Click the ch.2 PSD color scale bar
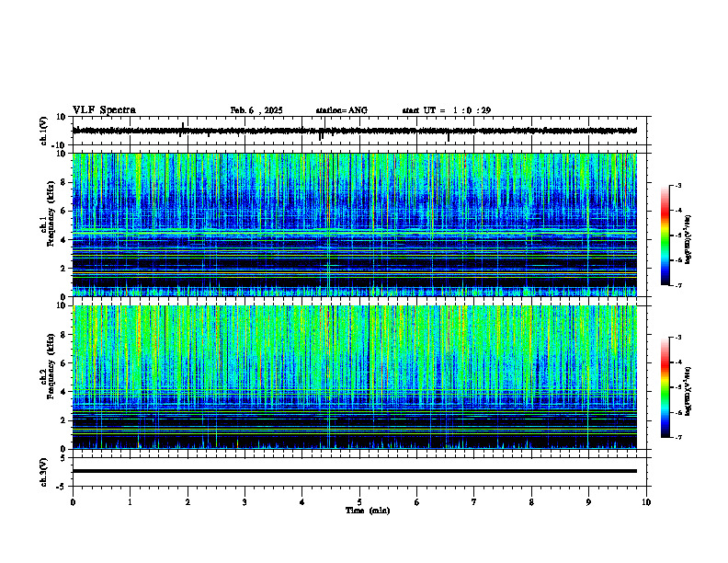Image resolution: width=728 pixels, height=563 pixels. pyautogui.click(x=665, y=387)
